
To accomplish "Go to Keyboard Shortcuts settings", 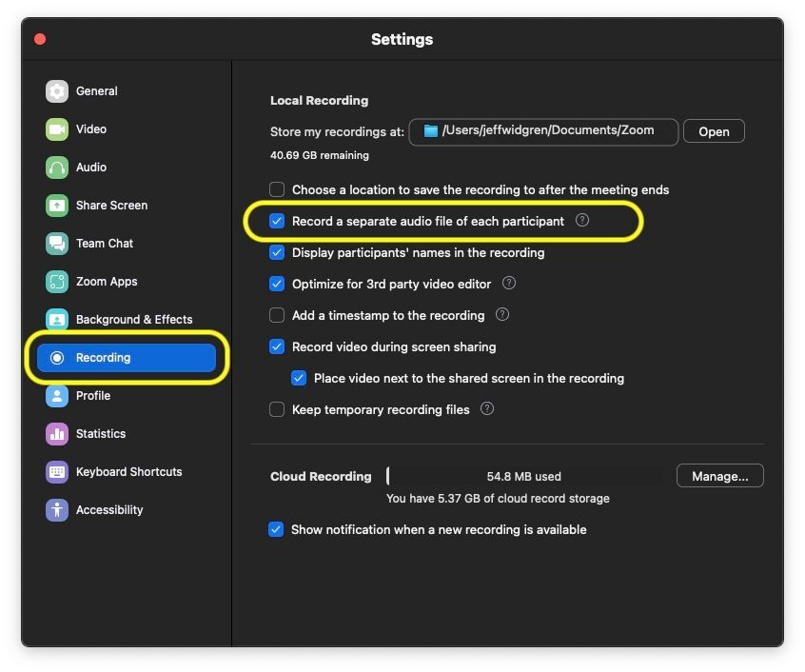I will (x=128, y=472).
